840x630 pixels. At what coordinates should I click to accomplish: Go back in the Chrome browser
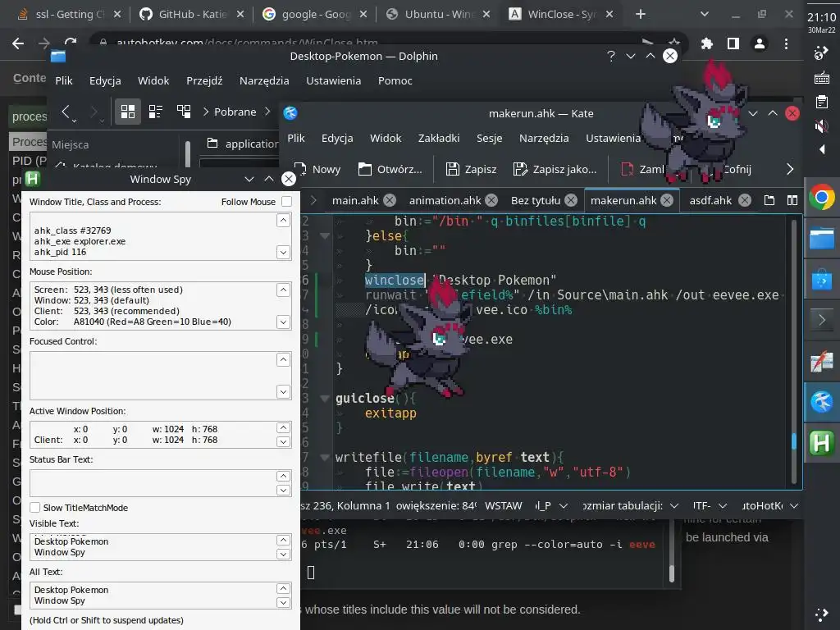tap(18, 43)
